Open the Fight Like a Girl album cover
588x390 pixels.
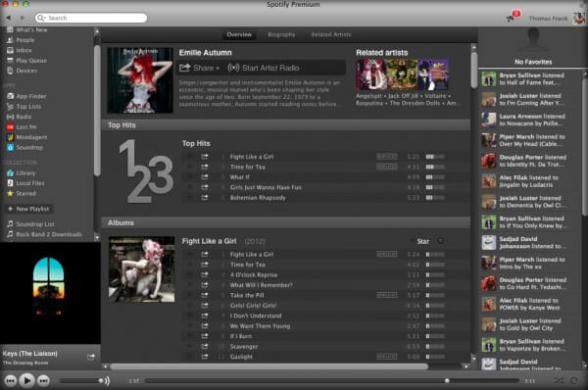pos(141,269)
